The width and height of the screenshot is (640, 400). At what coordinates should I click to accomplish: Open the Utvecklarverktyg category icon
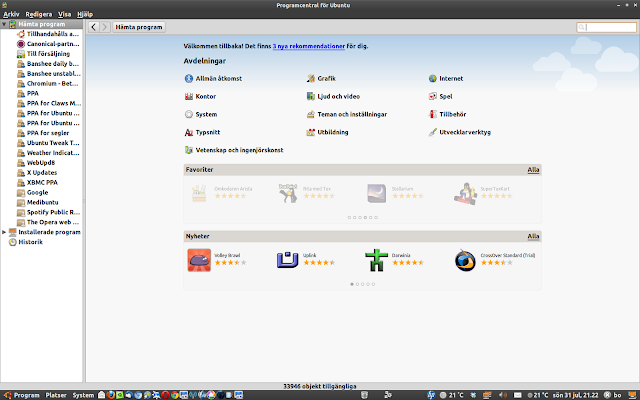pyautogui.click(x=433, y=132)
